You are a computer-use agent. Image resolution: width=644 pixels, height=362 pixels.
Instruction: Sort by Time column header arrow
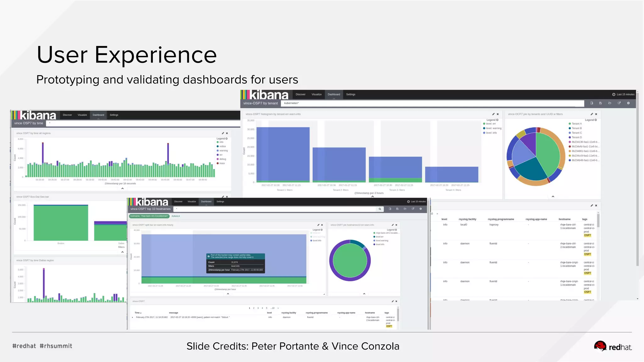coord(141,313)
